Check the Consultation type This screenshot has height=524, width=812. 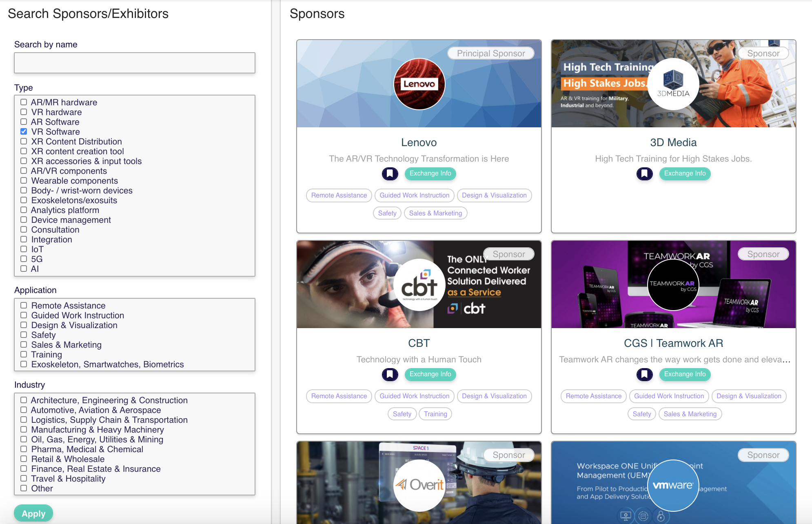coord(24,229)
